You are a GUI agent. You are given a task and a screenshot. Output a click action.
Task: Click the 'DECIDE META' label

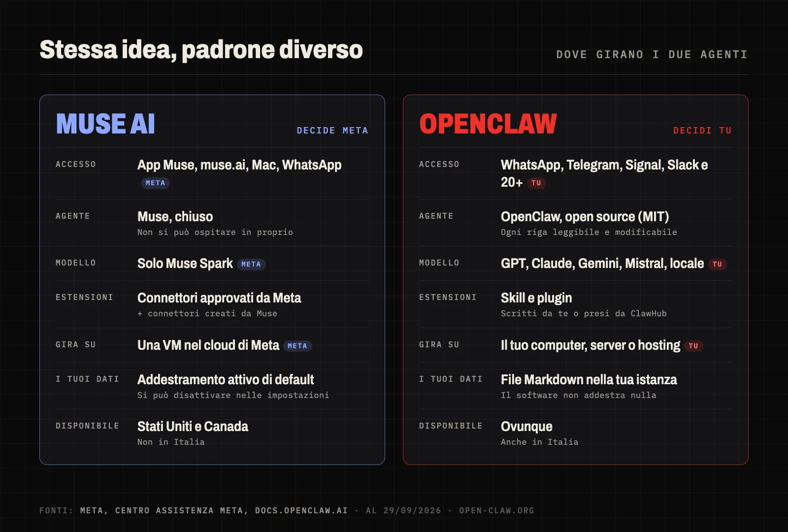332,131
